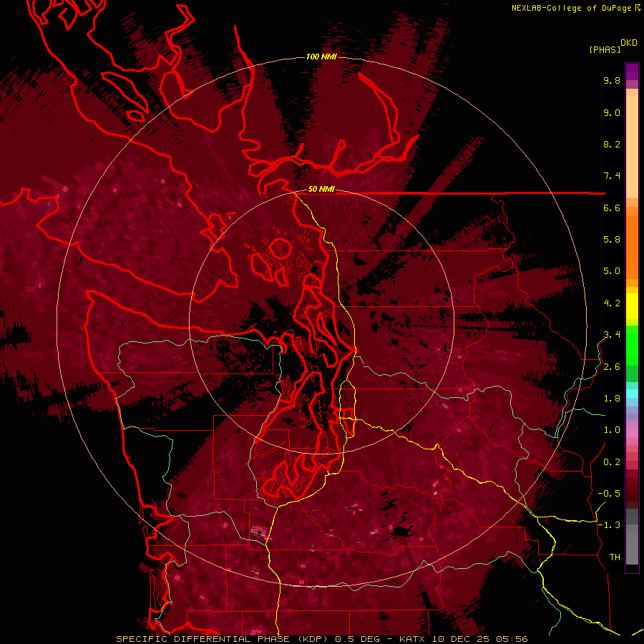The image size is (644, 644).
Task: Click the 5.0 legend value
Action: point(612,271)
